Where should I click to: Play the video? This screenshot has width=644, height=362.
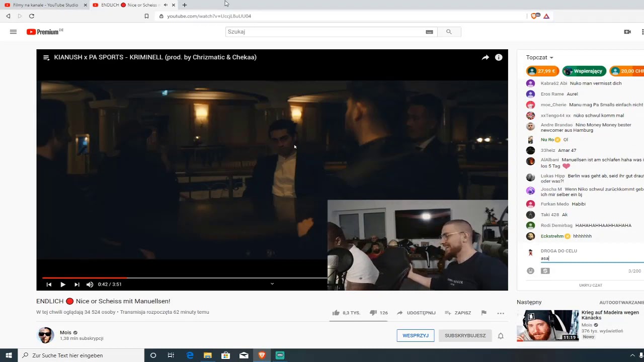tap(63, 285)
